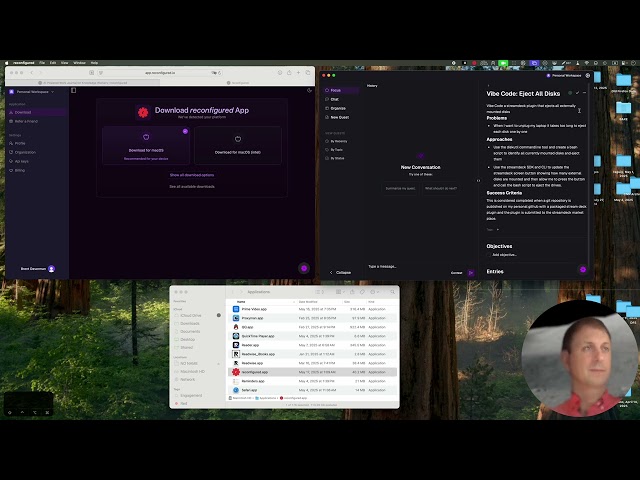Sort Finder list by Name column
The width and height of the screenshot is (640, 480).
point(261,302)
